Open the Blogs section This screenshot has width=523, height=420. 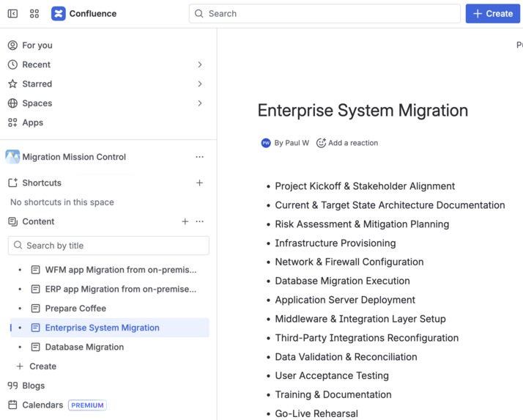click(x=34, y=386)
